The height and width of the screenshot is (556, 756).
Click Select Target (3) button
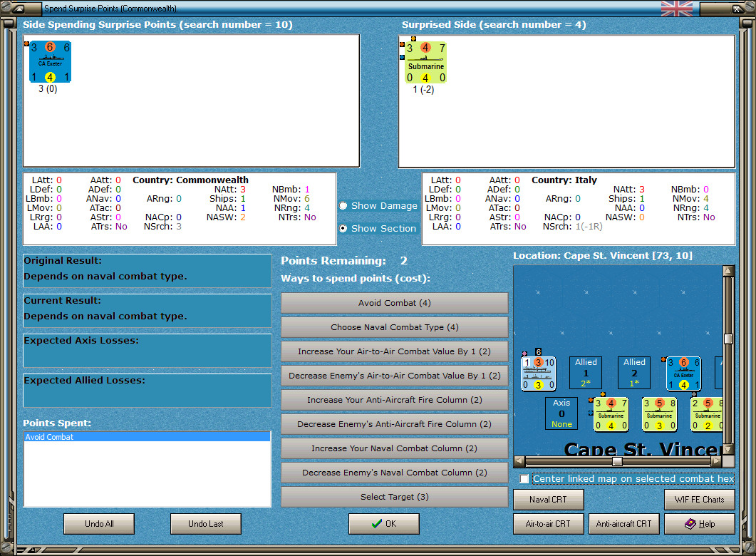tap(395, 497)
